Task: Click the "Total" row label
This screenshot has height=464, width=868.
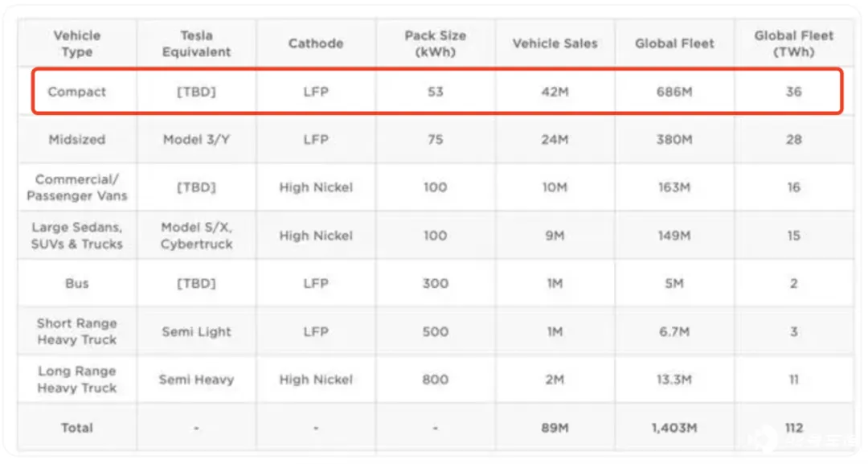Action: click(77, 428)
